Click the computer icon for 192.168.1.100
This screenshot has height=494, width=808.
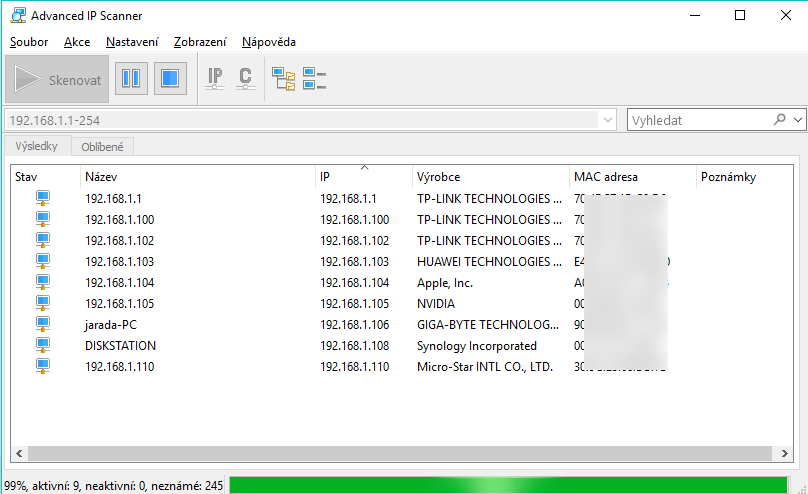pos(43,219)
